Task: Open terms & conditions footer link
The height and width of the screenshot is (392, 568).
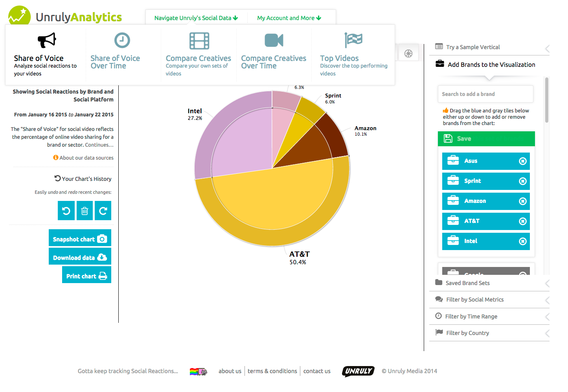Action: (272, 371)
